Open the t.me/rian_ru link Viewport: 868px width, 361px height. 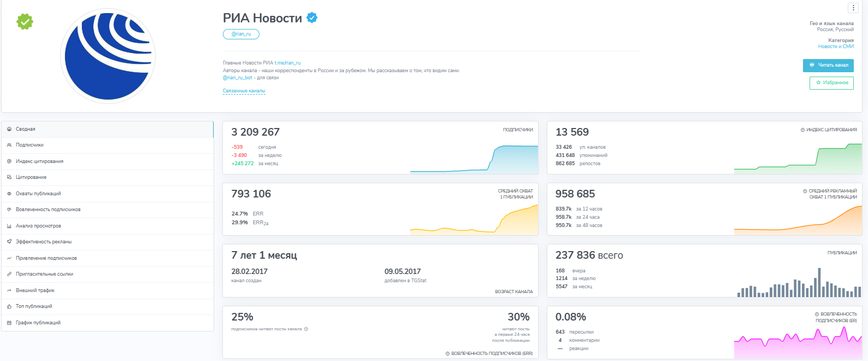click(287, 63)
